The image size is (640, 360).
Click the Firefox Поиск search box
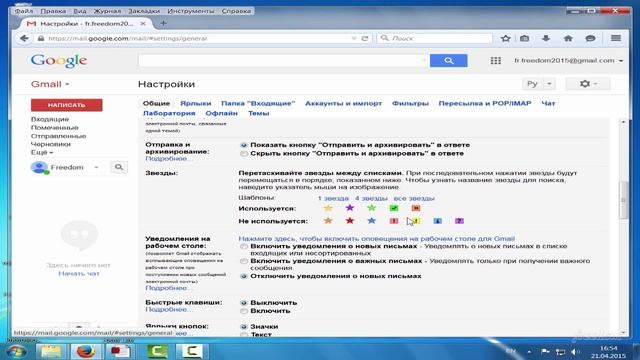point(435,38)
